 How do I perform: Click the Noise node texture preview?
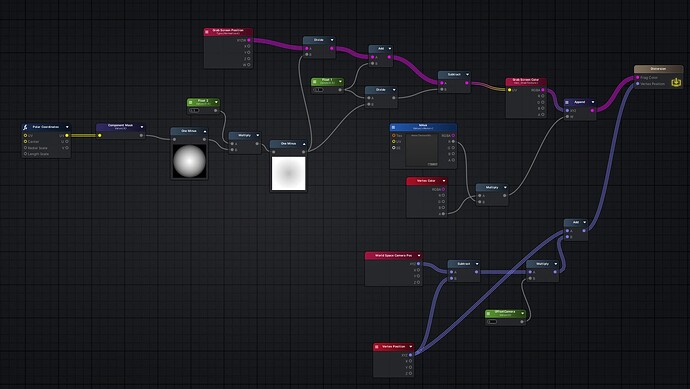pyautogui.click(x=422, y=150)
